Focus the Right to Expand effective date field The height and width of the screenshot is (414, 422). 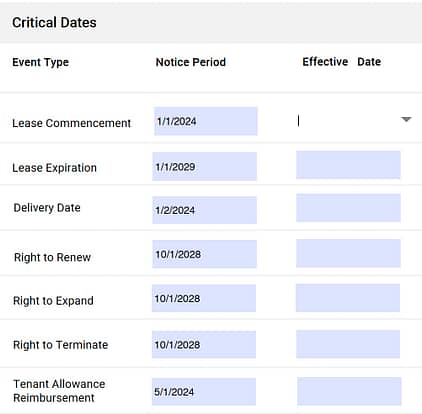pos(348,298)
